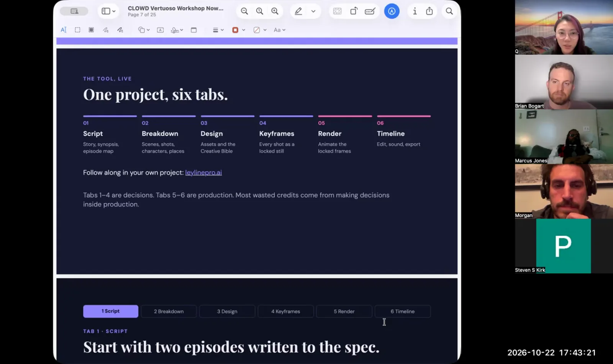Click the Page 7 of 25 label
The image size is (613, 364).
[x=142, y=15]
